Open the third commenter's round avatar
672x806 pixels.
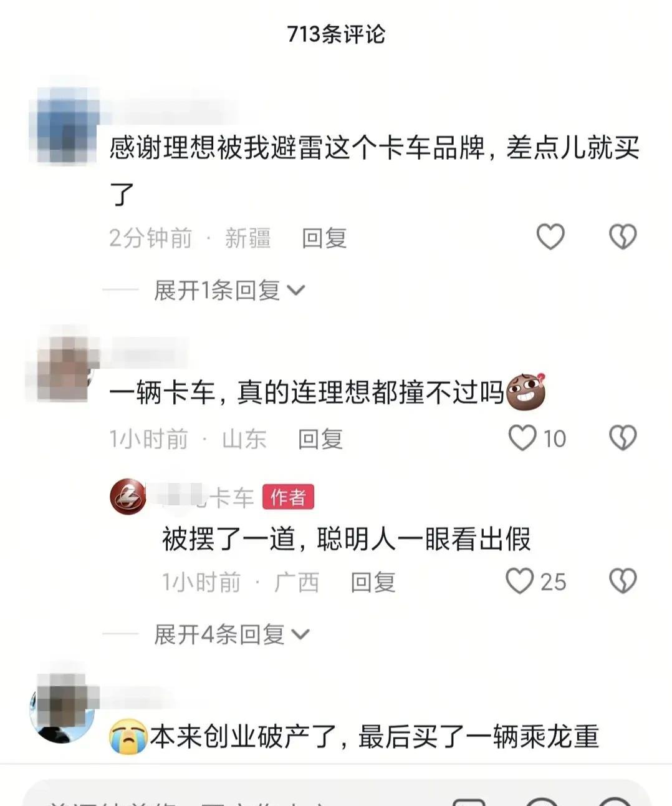pyautogui.click(x=62, y=709)
